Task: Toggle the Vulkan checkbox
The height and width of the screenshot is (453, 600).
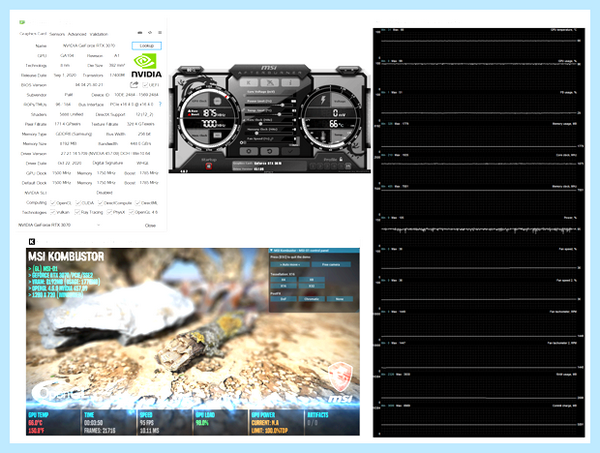Action: [x=53, y=212]
